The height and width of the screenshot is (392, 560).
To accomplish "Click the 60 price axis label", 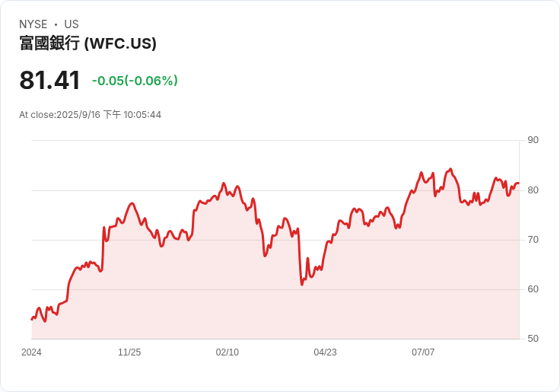I will (x=533, y=289).
